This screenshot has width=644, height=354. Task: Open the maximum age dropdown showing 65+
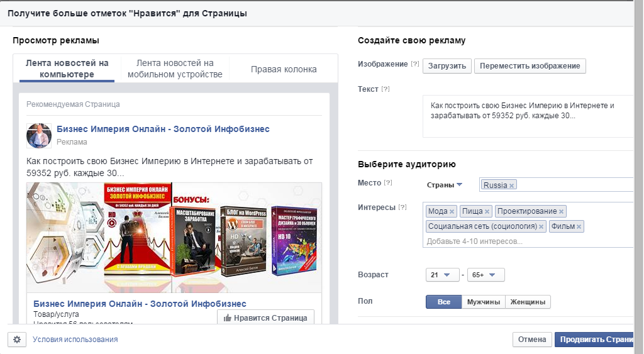[x=486, y=275]
